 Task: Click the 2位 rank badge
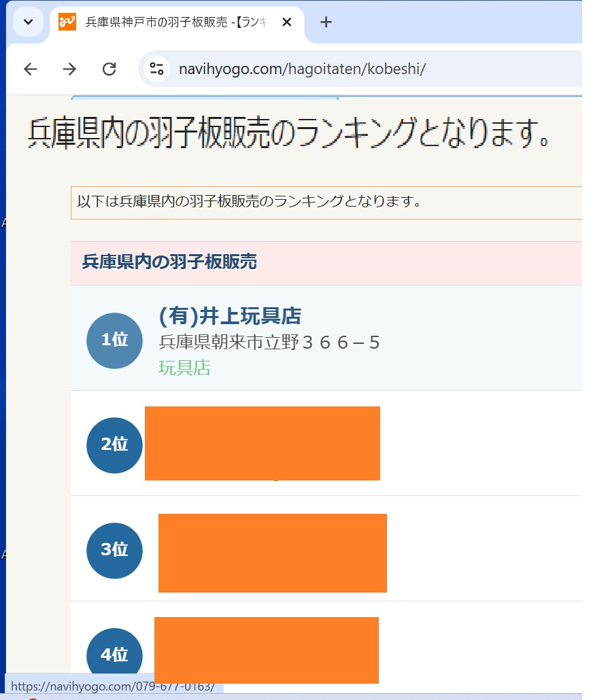(114, 445)
